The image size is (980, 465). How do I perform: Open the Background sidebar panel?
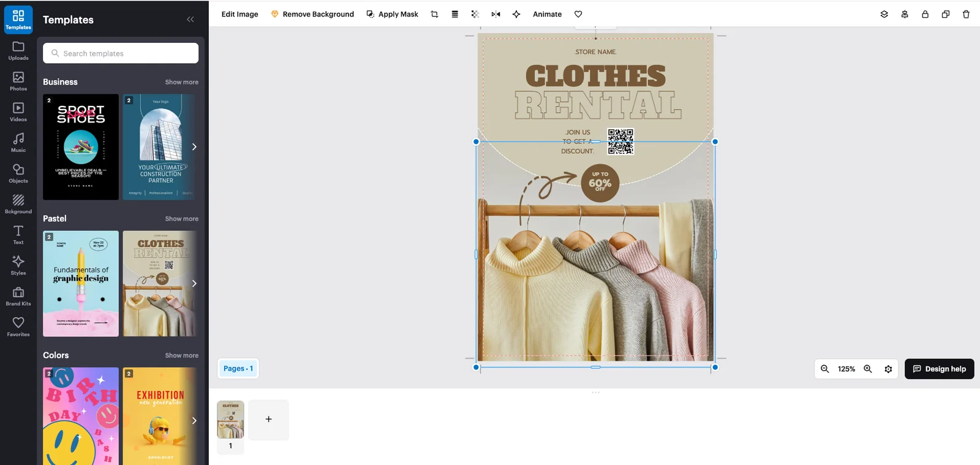pos(18,204)
